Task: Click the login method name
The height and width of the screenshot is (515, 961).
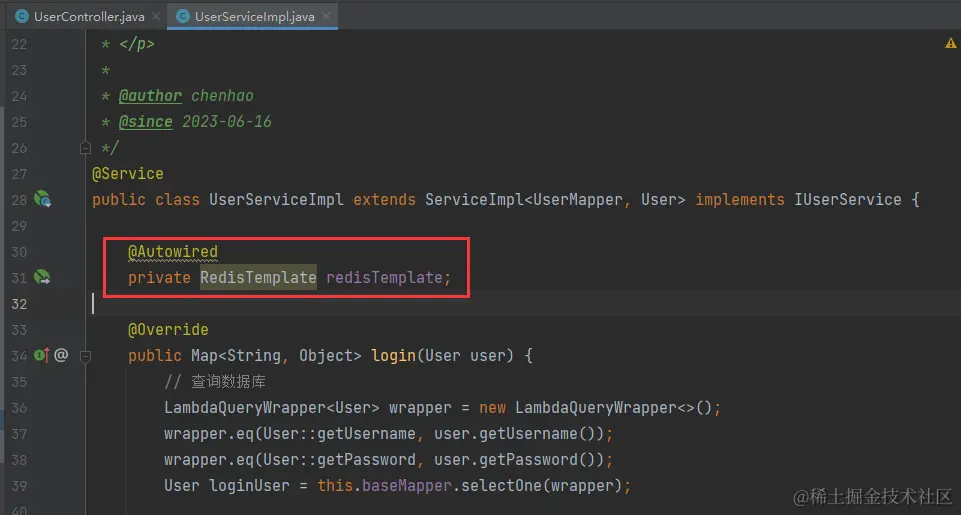Action: click(x=393, y=355)
